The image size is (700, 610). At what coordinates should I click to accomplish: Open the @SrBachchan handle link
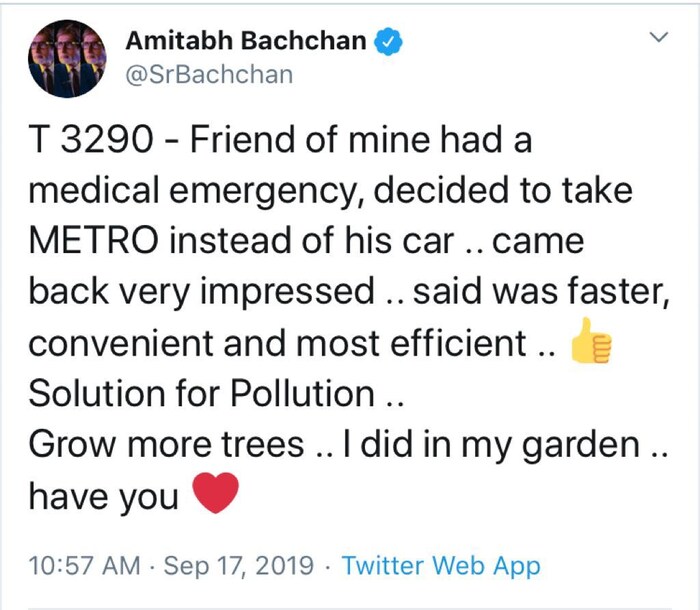pyautogui.click(x=209, y=75)
